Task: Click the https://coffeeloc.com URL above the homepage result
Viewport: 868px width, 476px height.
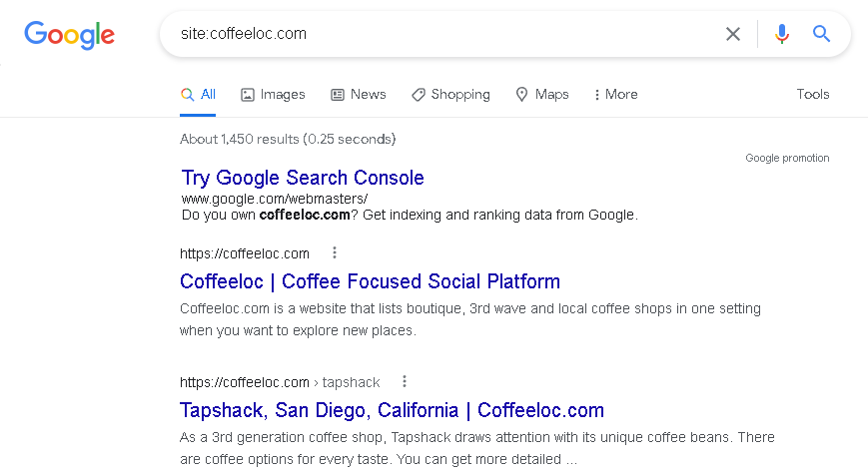Action: click(x=245, y=253)
